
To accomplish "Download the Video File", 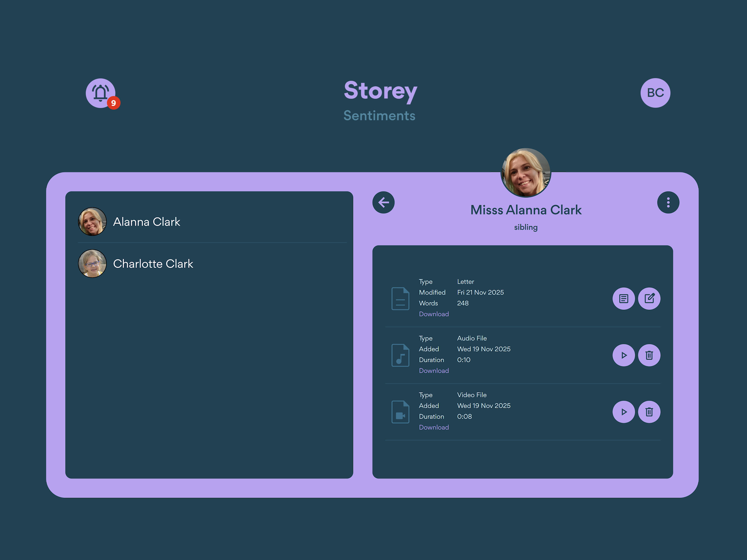I will coord(433,427).
